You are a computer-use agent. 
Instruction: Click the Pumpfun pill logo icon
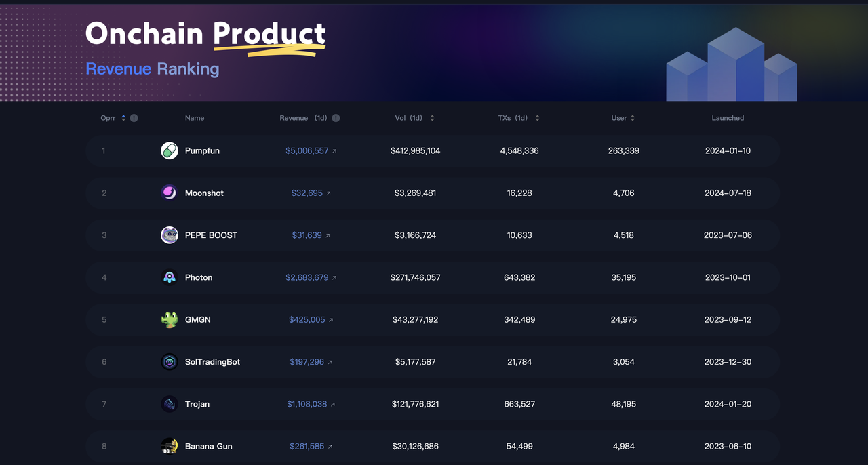click(170, 150)
